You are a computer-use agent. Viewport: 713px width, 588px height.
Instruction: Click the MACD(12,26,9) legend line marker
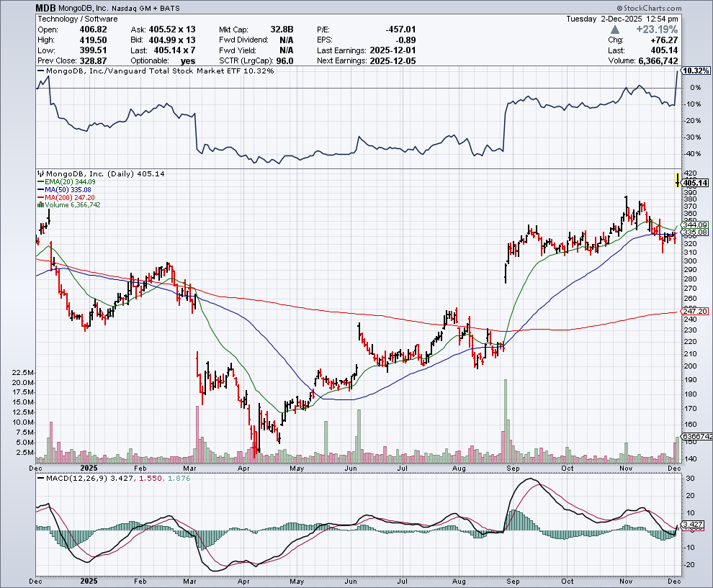(41, 478)
